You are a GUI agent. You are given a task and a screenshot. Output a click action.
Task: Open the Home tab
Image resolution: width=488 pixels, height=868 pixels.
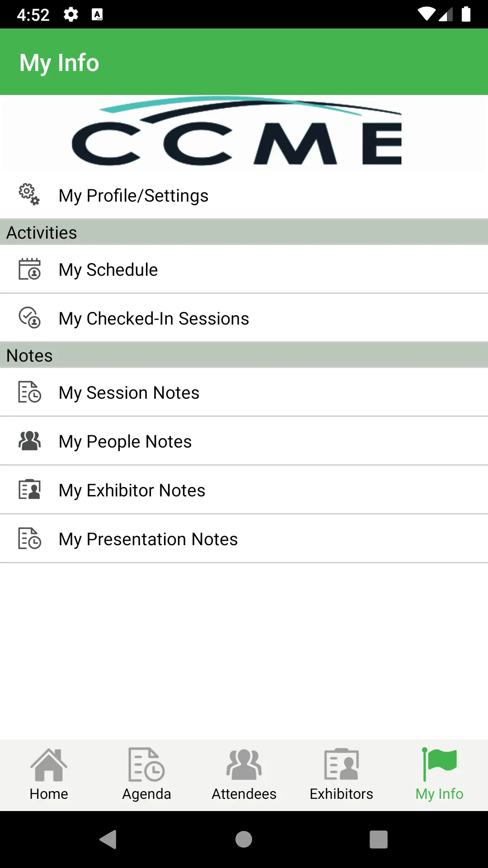click(49, 775)
